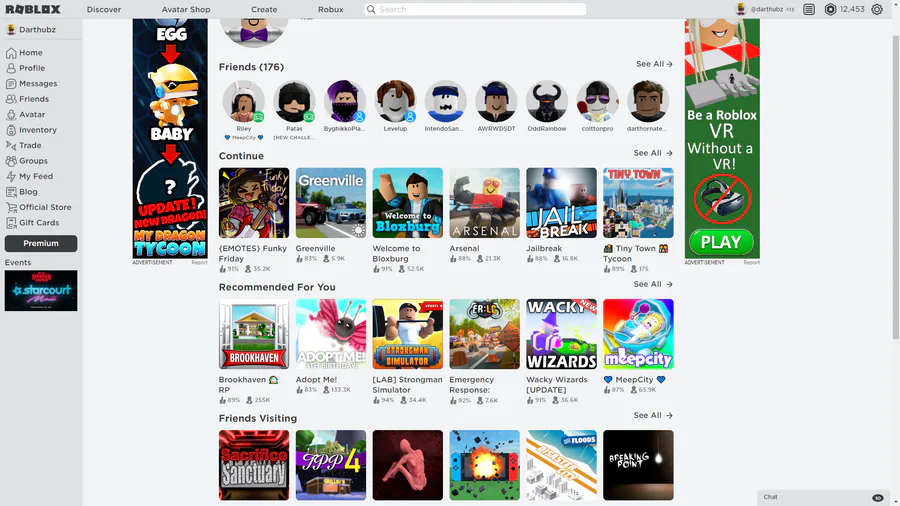
Task: Open the Wacky Wizards thumbnail
Action: 561,334
